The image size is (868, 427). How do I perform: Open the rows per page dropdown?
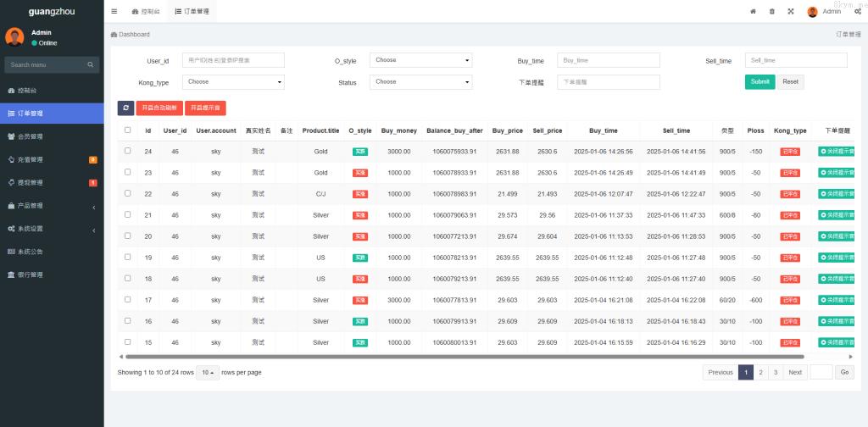pyautogui.click(x=208, y=372)
